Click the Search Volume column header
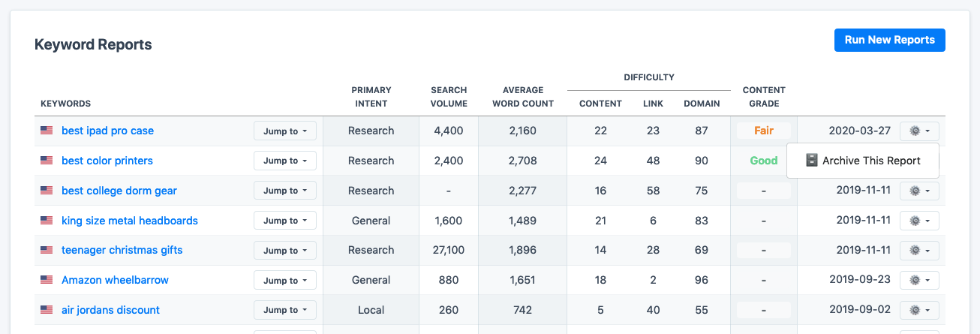This screenshot has width=980, height=334. [x=449, y=97]
